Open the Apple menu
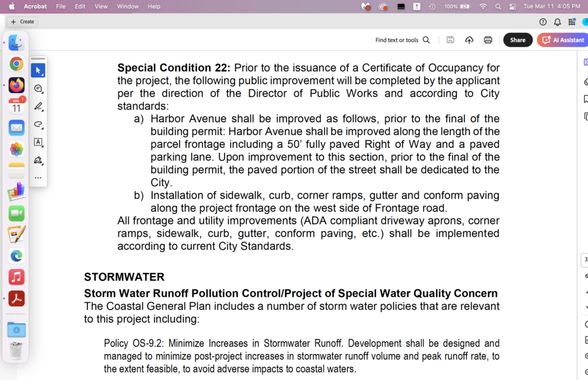 click(11, 6)
